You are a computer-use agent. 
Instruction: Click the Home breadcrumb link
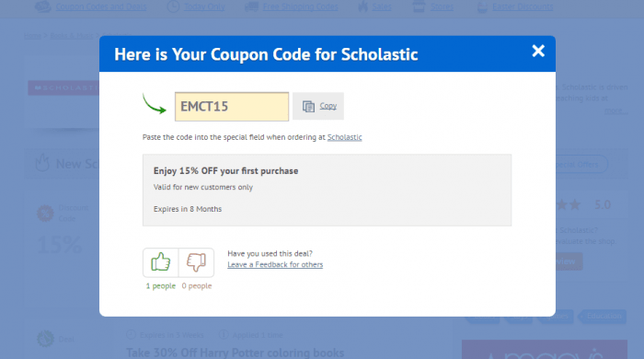(32, 36)
